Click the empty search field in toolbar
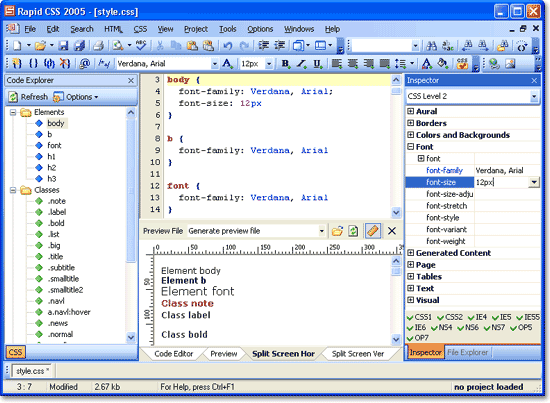This screenshot has width=550, height=403. pyautogui.click(x=382, y=46)
